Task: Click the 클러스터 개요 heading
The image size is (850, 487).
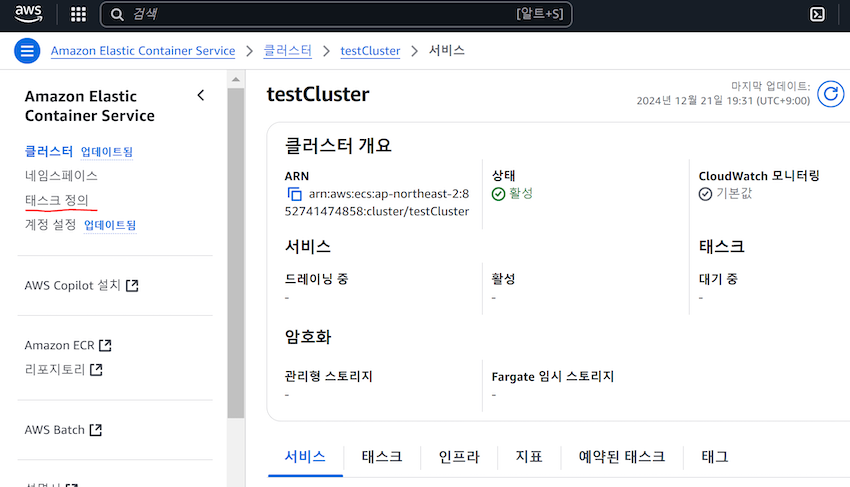Action: [338, 145]
